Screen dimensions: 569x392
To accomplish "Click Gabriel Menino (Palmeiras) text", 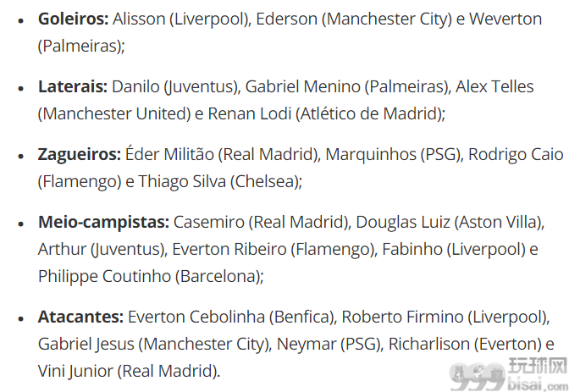I will pos(348,87).
